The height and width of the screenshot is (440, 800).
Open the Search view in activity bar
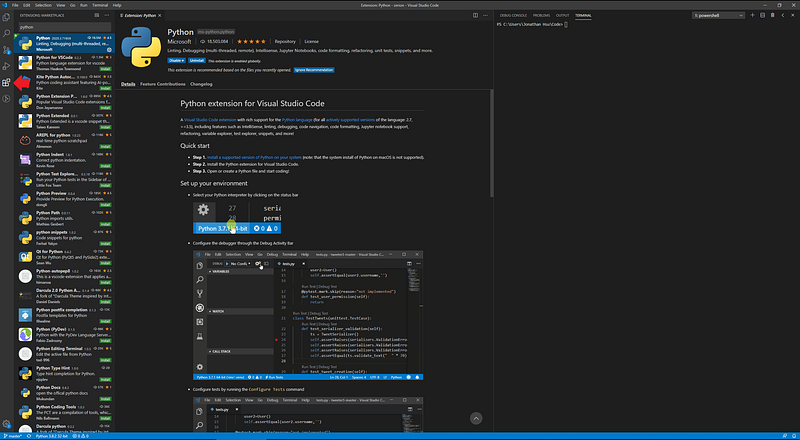pos(6,33)
